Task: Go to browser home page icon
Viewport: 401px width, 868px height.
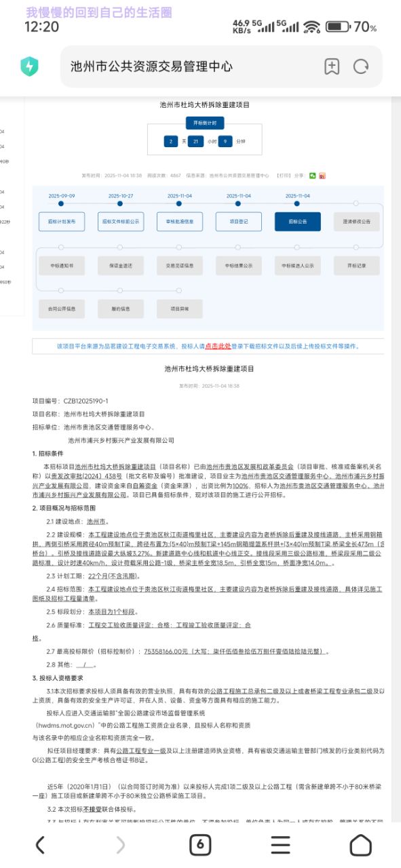Action: click(360, 845)
